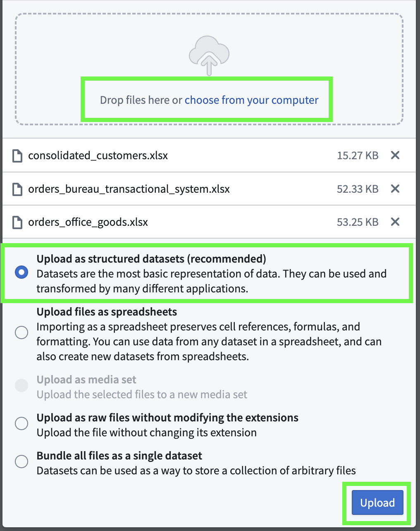The image size is (420, 531).
Task: Select Upload as structured datasets radio
Action: (x=21, y=272)
